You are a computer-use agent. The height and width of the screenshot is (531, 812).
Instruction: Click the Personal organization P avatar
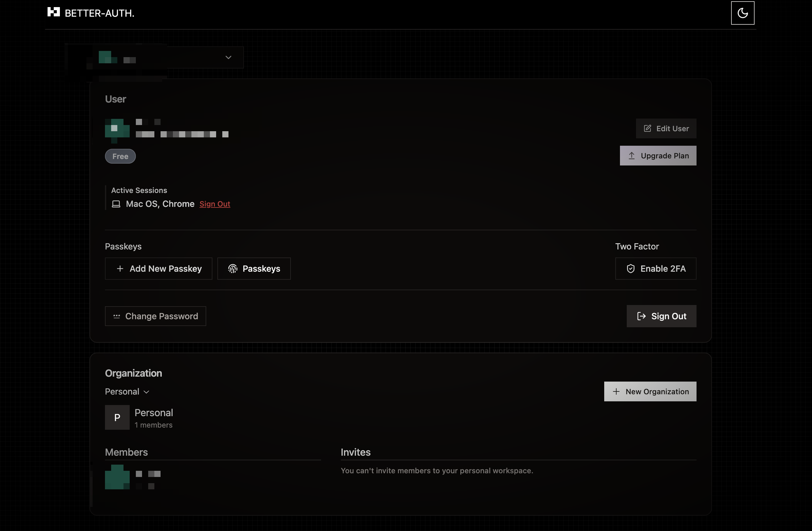click(117, 417)
